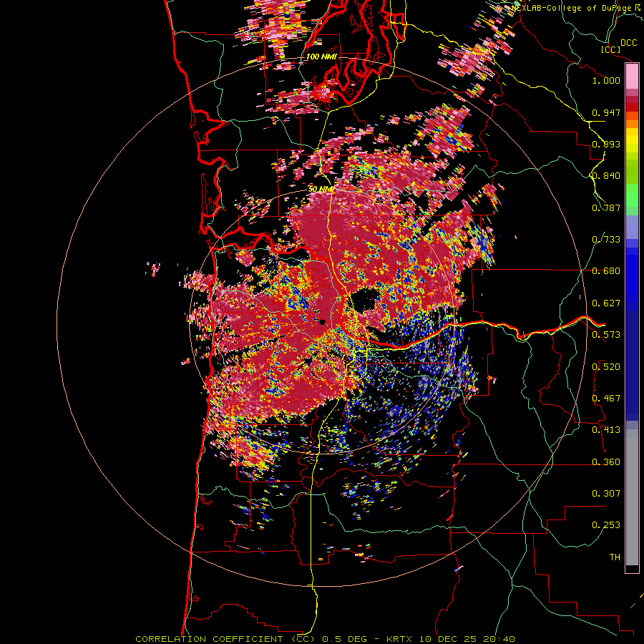644x644 pixels.
Task: Click the 0.733 scale value
Action: point(606,240)
